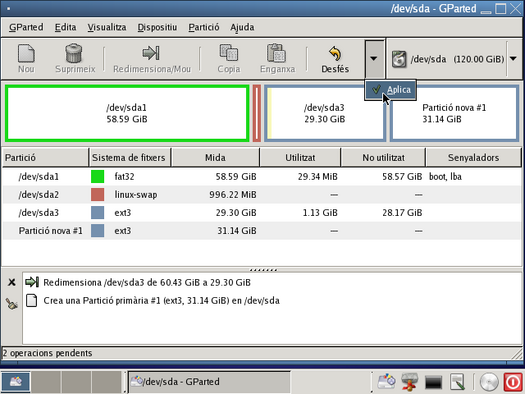Open the /dev/sda device selector dropdown
The width and height of the screenshot is (525, 394).
(513, 59)
